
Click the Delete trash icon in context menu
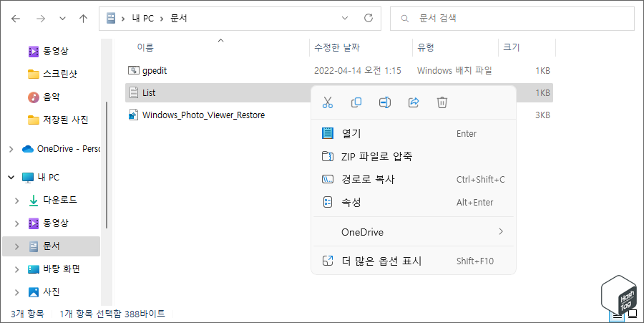(x=442, y=102)
